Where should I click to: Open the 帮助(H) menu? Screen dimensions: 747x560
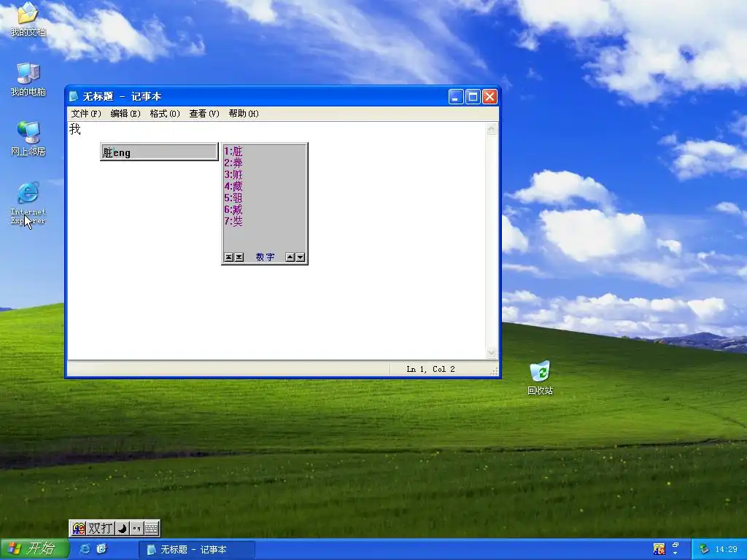(x=244, y=113)
